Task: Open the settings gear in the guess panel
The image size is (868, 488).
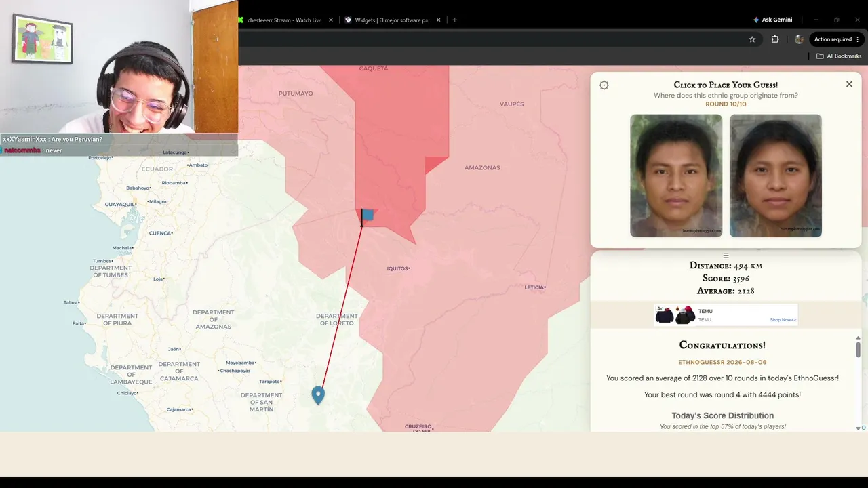Action: [604, 85]
